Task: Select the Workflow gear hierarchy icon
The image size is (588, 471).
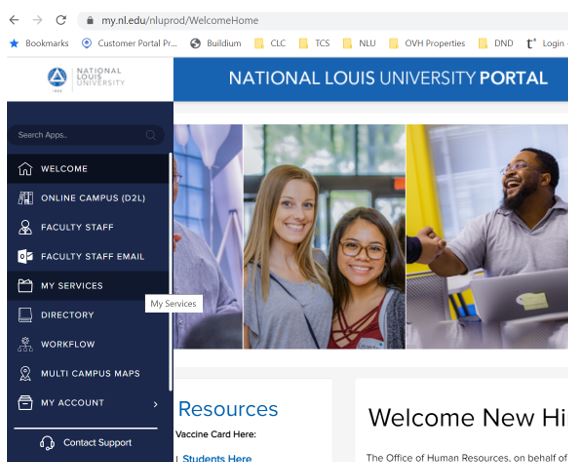Action: tap(25, 344)
